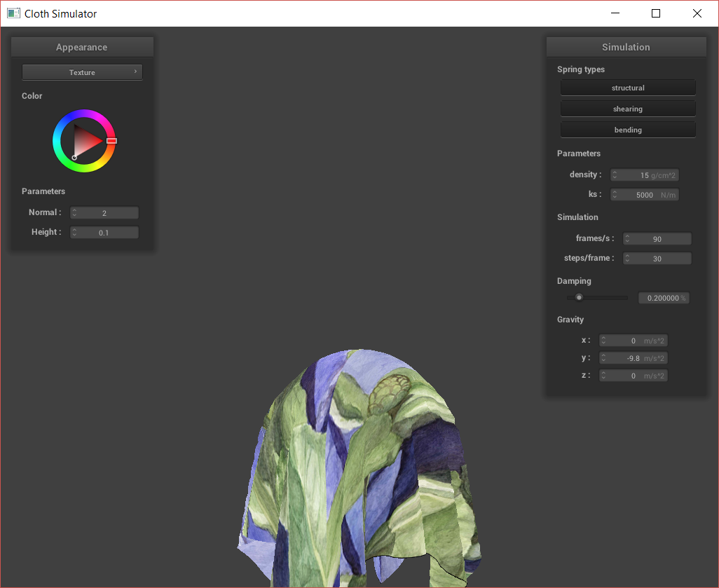Click the Damping slider handle

pyautogui.click(x=579, y=297)
